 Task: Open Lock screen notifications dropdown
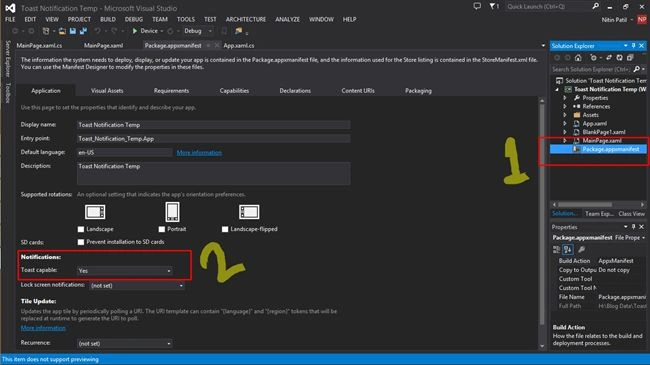point(137,285)
